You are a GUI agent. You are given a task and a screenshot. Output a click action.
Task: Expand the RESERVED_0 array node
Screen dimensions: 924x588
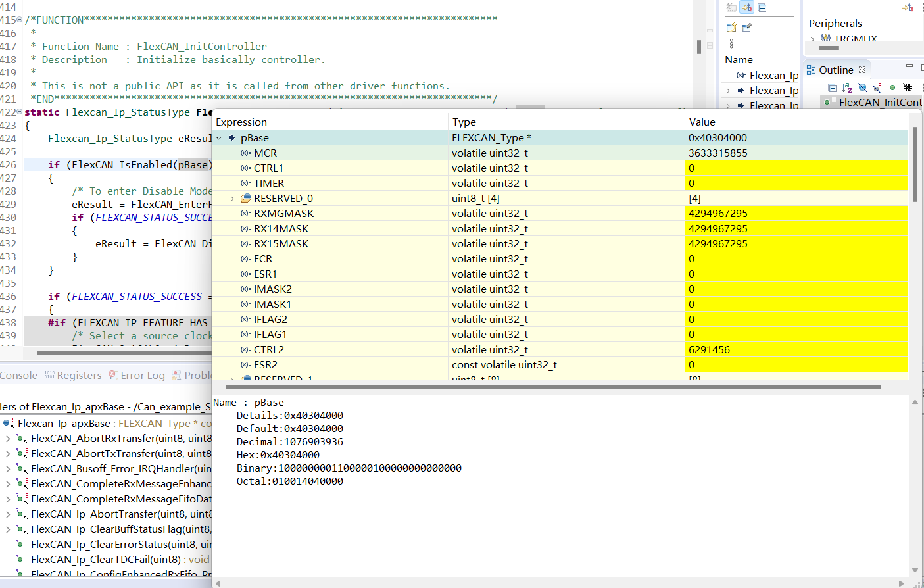[x=232, y=199]
